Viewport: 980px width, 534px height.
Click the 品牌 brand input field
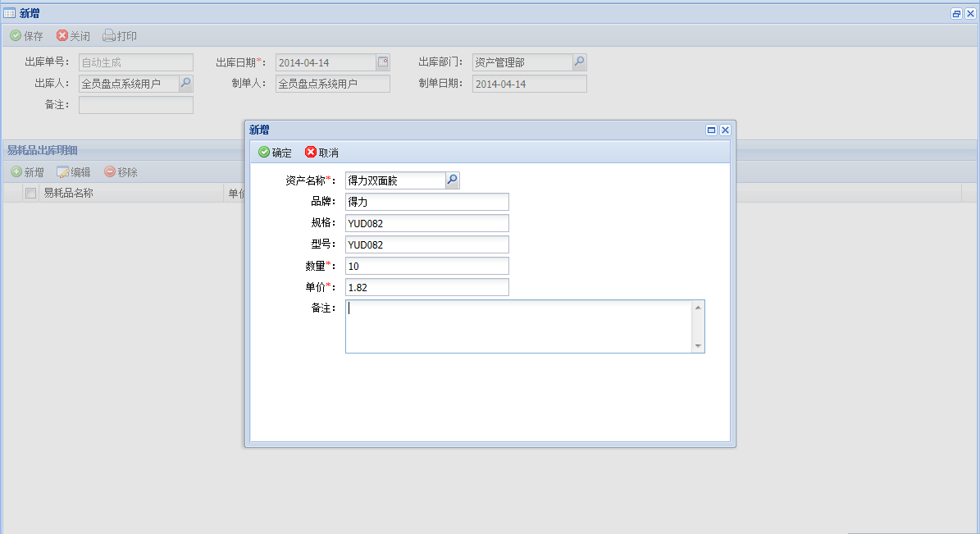tap(426, 202)
